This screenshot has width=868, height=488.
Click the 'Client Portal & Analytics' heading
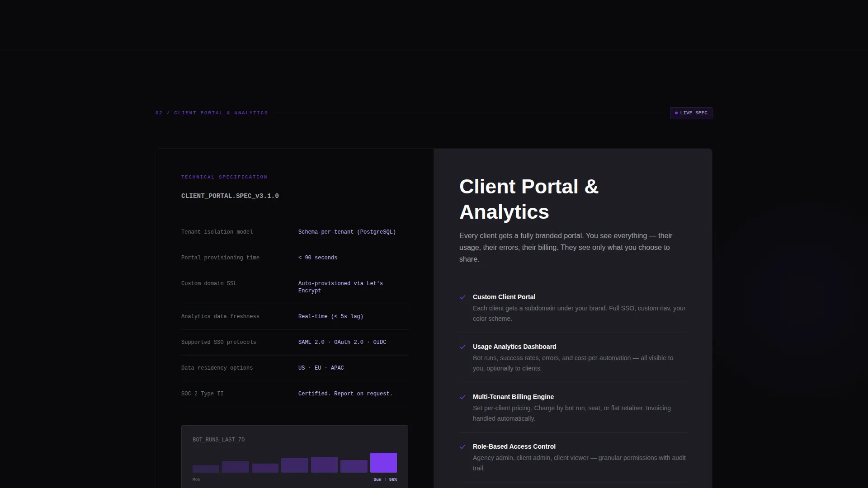pos(529,199)
